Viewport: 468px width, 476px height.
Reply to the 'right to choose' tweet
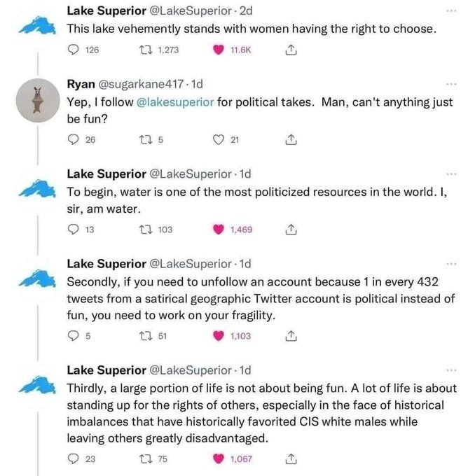click(x=73, y=50)
